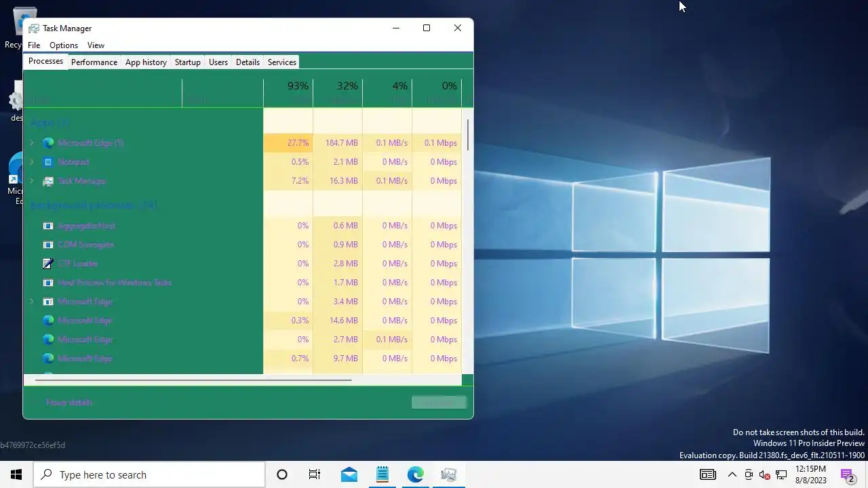The width and height of the screenshot is (868, 488).
Task: Click the Fewer details link
Action: pos(69,403)
